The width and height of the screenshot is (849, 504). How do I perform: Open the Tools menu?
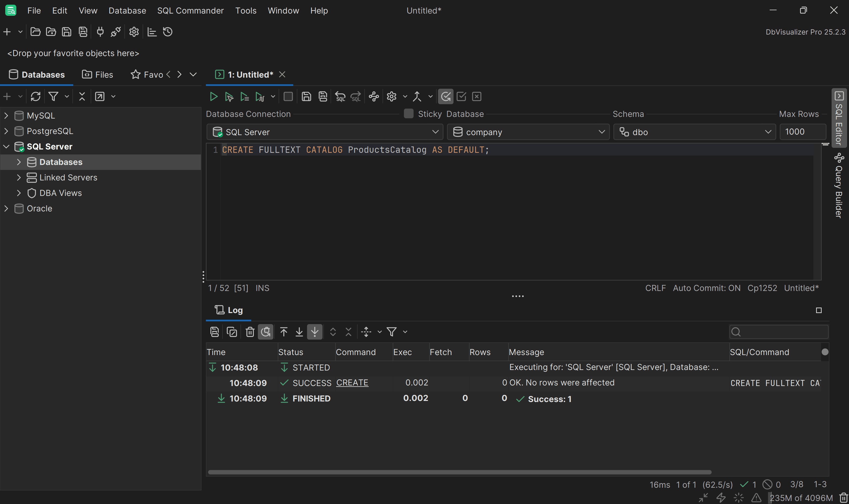[x=246, y=11]
